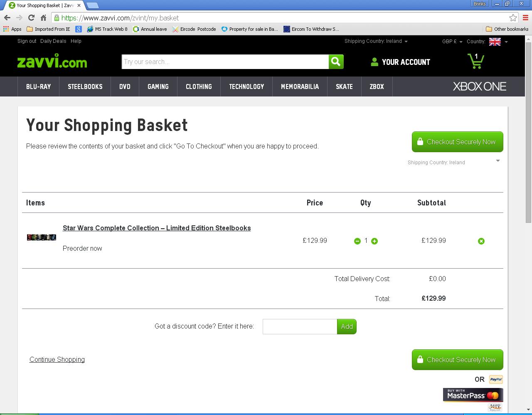Click the page vertical scrollbar
Viewport: 532px width, 415px height.
pos(528,133)
